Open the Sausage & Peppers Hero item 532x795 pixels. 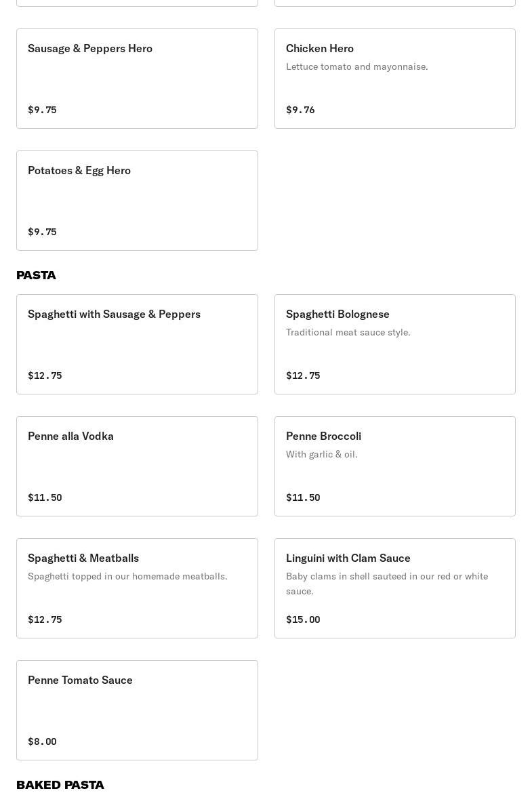137,79
